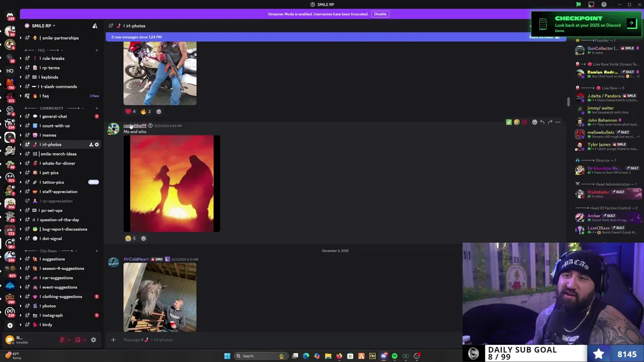Expand threads arrow beside suggestions channel
The image size is (644, 362).
coord(21,259)
